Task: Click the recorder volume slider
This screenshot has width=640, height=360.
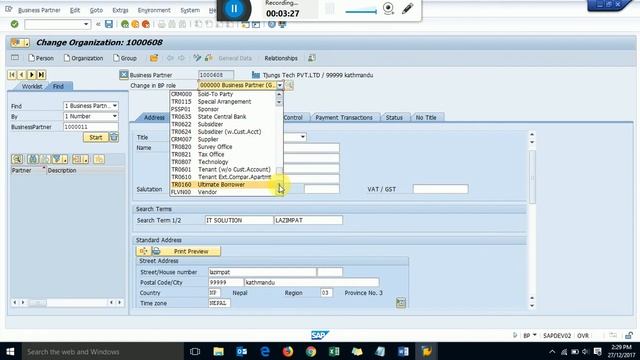Action: point(361,12)
